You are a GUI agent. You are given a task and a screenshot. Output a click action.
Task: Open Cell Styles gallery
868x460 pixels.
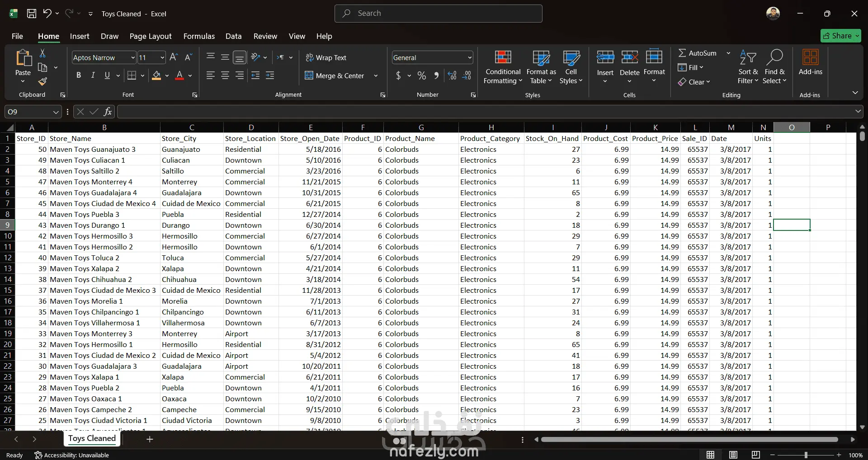coord(571,67)
